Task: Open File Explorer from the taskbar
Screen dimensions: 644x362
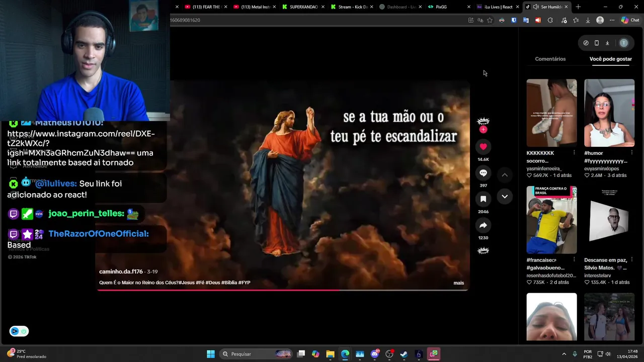Action: pos(330,354)
